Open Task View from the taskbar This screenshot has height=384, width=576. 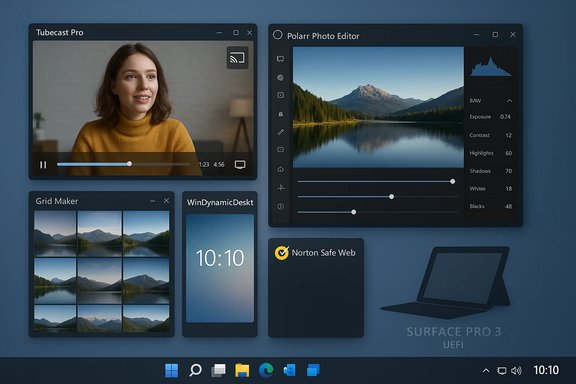click(219, 370)
